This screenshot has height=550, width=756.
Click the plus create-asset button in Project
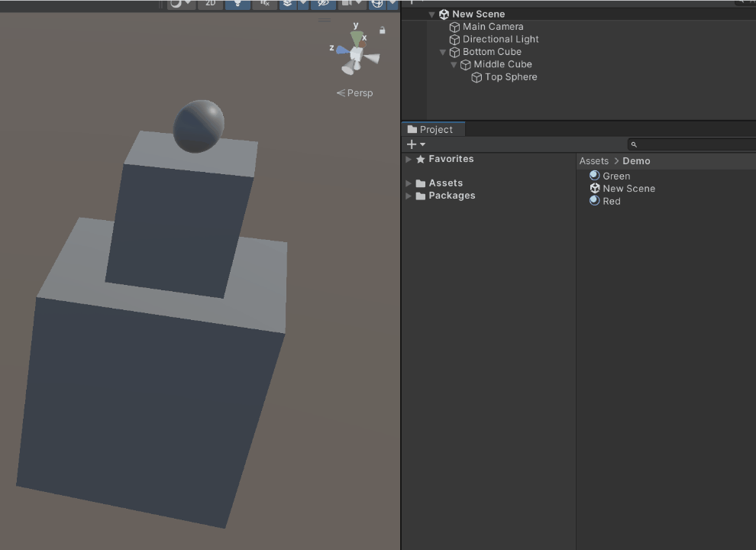(x=412, y=144)
